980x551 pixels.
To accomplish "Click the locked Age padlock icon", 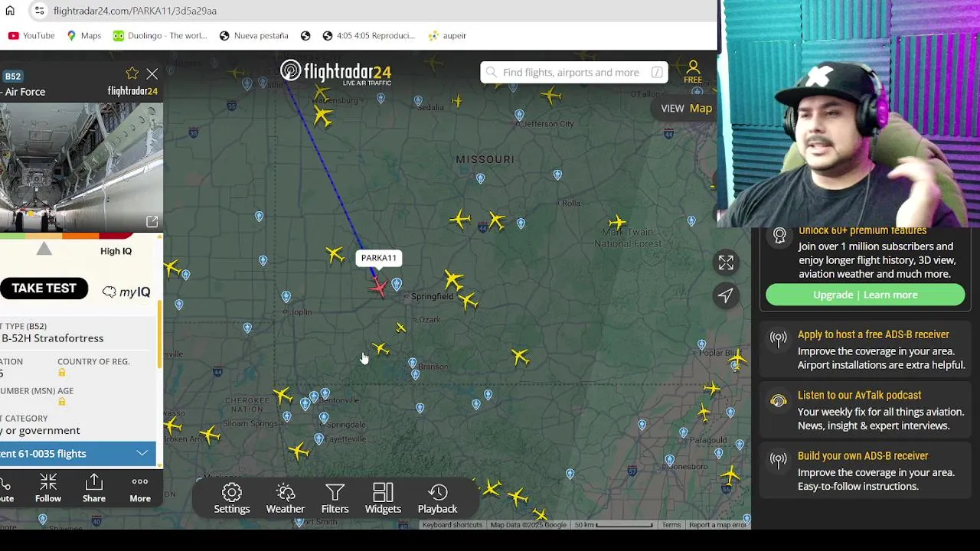I will [62, 402].
